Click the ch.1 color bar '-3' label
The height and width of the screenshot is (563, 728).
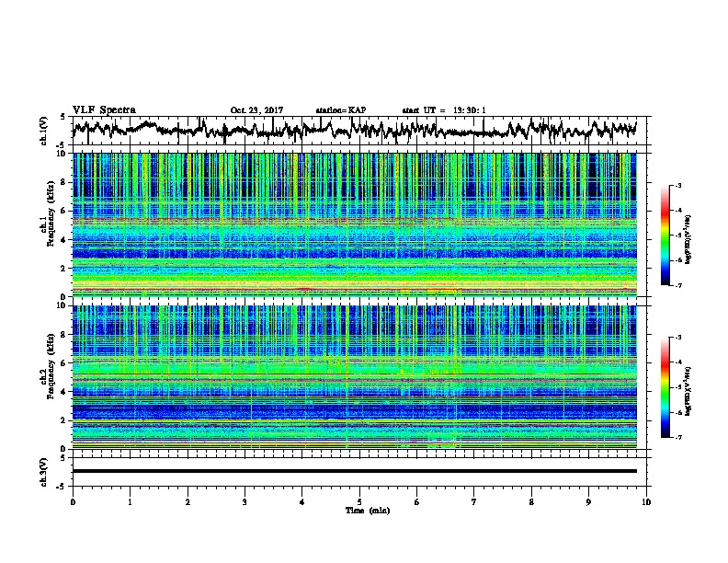point(678,186)
